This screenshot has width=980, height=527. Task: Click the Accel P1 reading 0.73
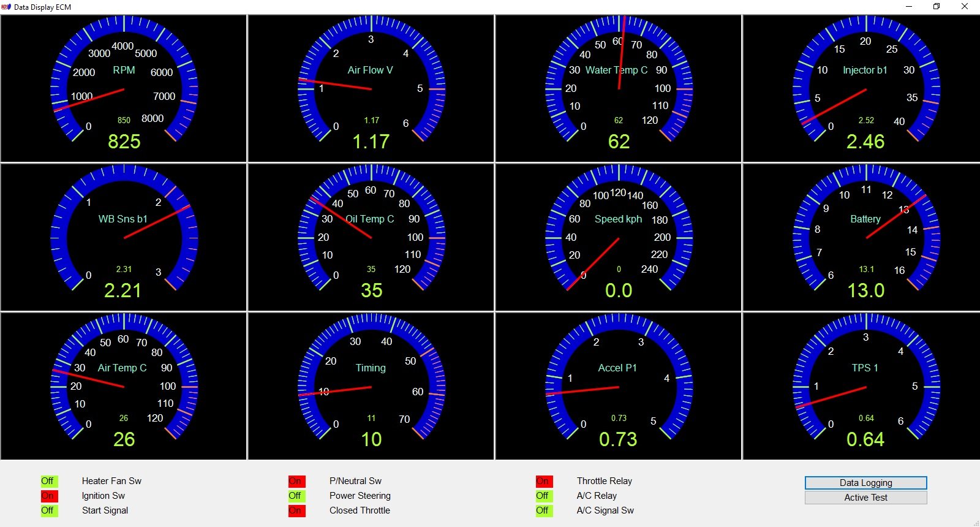click(618, 439)
